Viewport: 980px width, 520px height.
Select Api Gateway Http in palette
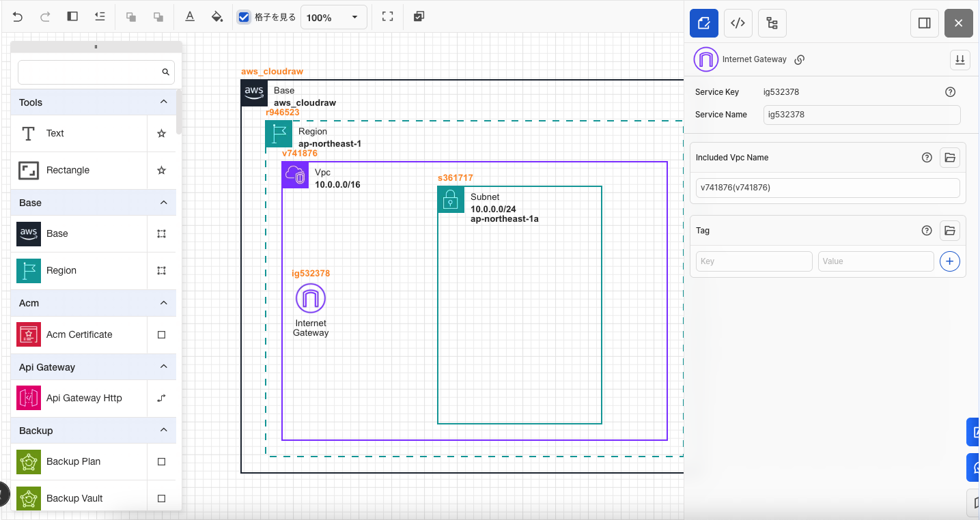79,398
